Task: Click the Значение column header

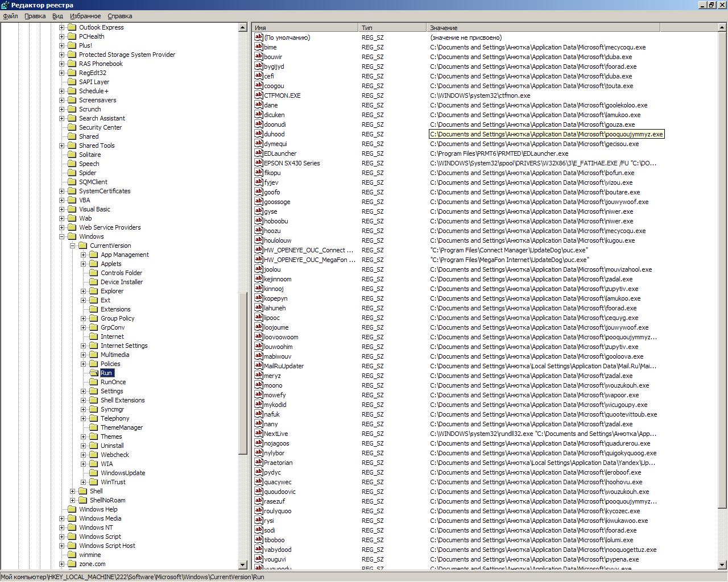Action: (x=543, y=28)
